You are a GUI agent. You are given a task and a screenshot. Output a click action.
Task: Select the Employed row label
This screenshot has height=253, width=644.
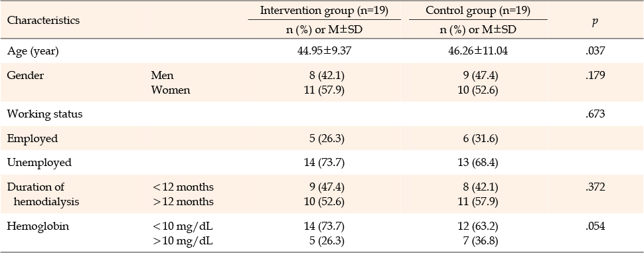click(x=33, y=138)
